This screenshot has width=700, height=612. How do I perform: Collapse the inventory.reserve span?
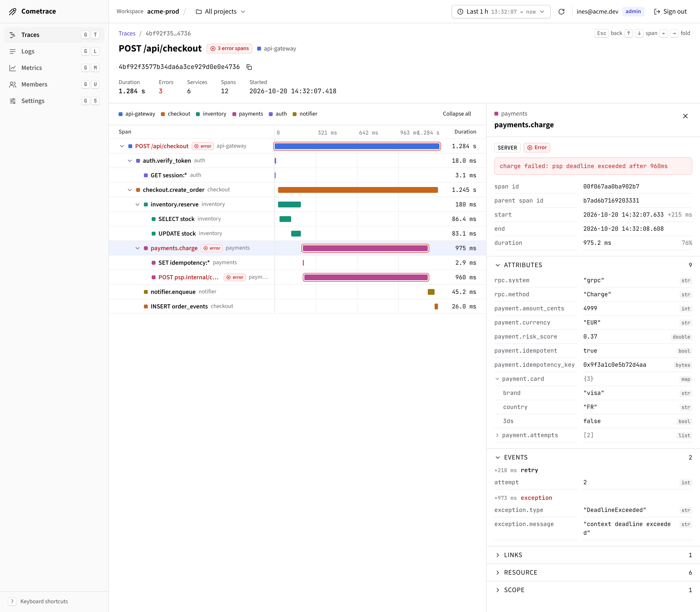[x=137, y=204]
